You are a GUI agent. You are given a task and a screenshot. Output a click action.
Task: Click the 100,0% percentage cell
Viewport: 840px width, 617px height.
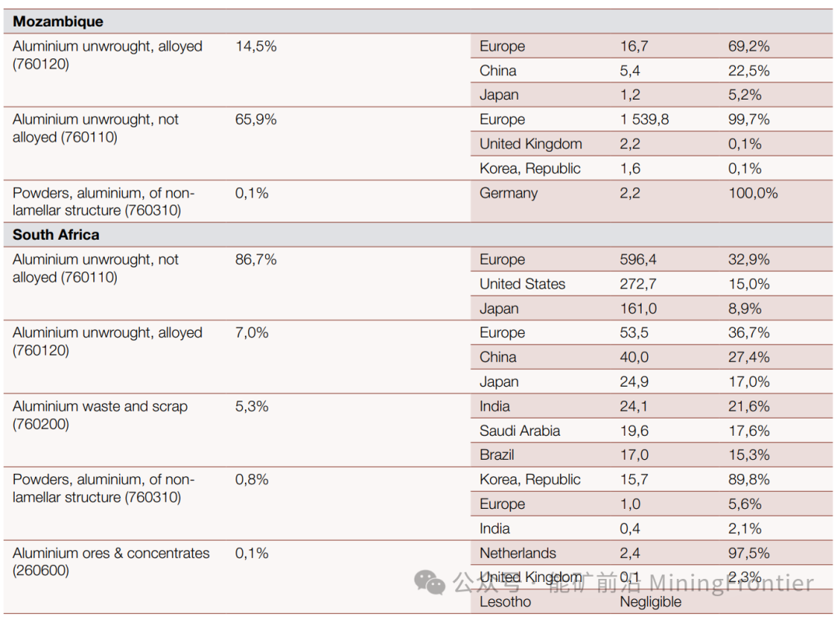pyautogui.click(x=752, y=193)
